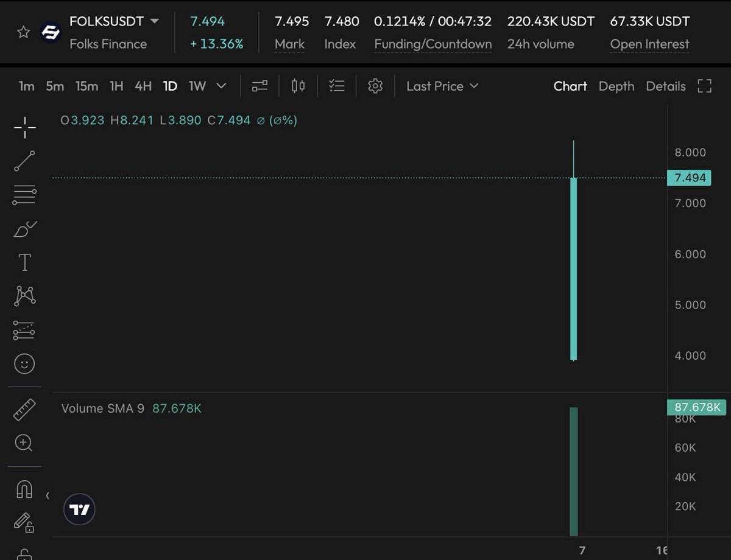Screen dimensions: 731x560
Task: Switch to the Details view
Action: tap(666, 86)
